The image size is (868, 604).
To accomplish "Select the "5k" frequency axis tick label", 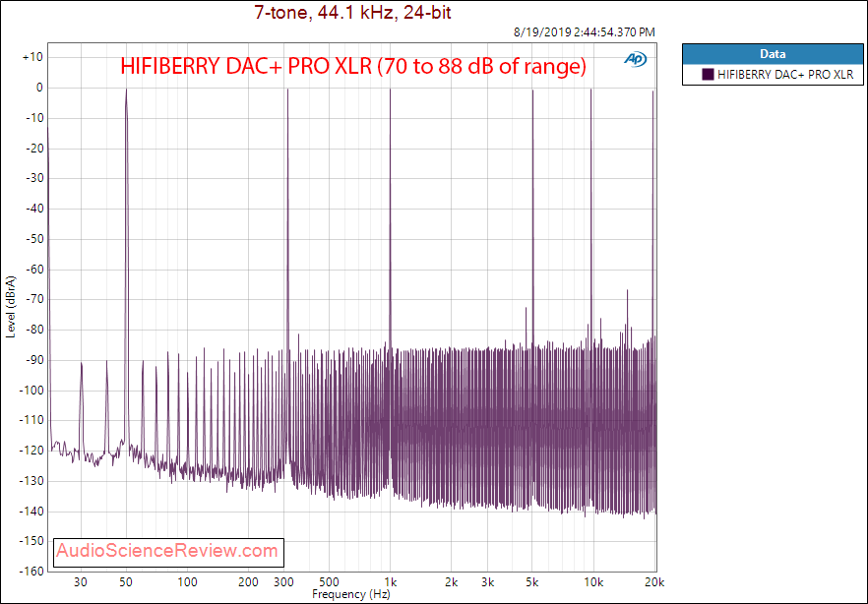I will [532, 582].
